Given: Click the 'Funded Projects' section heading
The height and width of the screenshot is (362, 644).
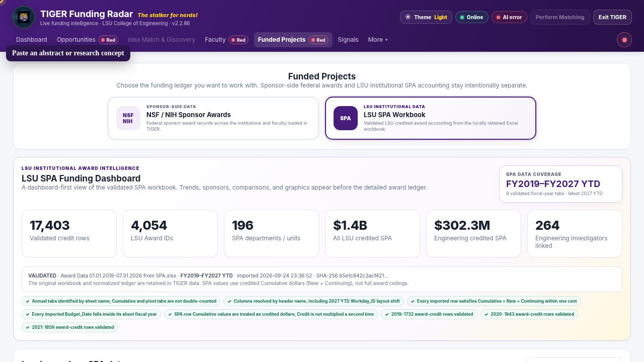Looking at the screenshot, I should click(x=322, y=76).
